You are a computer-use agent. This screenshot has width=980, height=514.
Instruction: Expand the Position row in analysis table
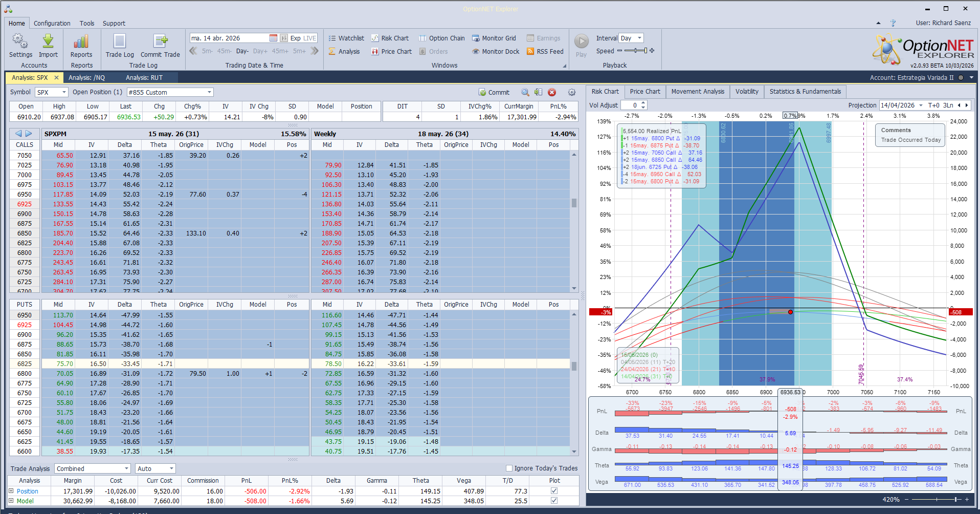point(11,491)
